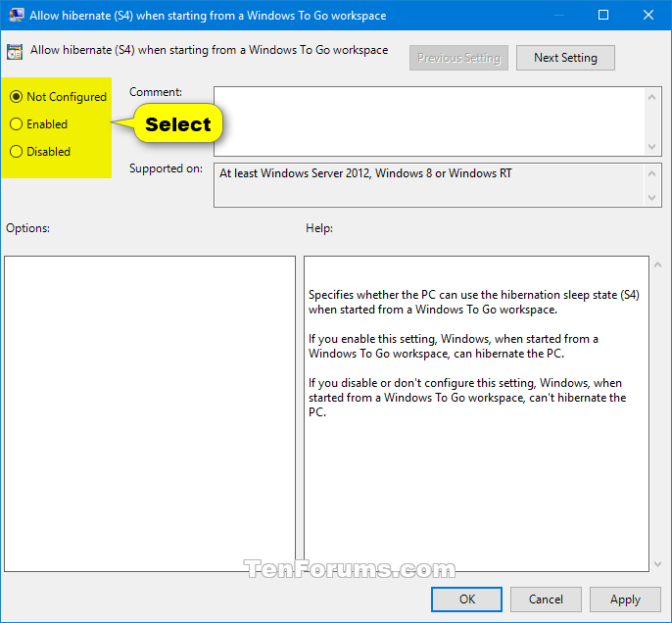Apply the policy setting changes
Screen dimensions: 672x623
[625, 599]
